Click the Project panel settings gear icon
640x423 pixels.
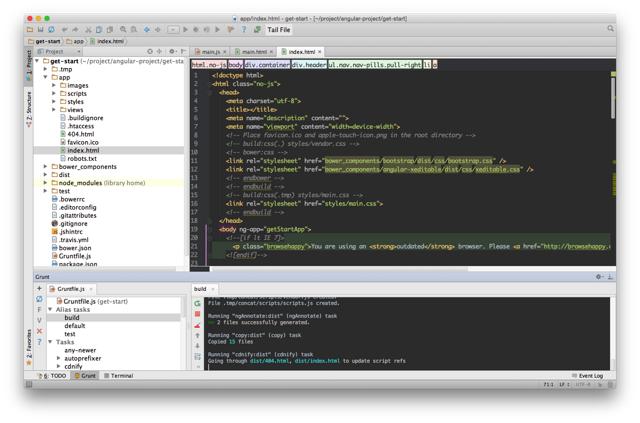171,51
